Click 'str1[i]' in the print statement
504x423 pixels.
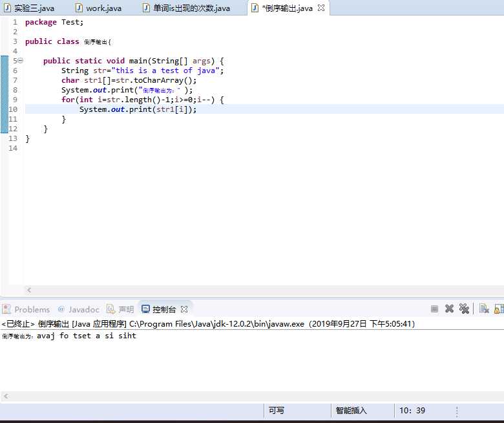pos(172,109)
